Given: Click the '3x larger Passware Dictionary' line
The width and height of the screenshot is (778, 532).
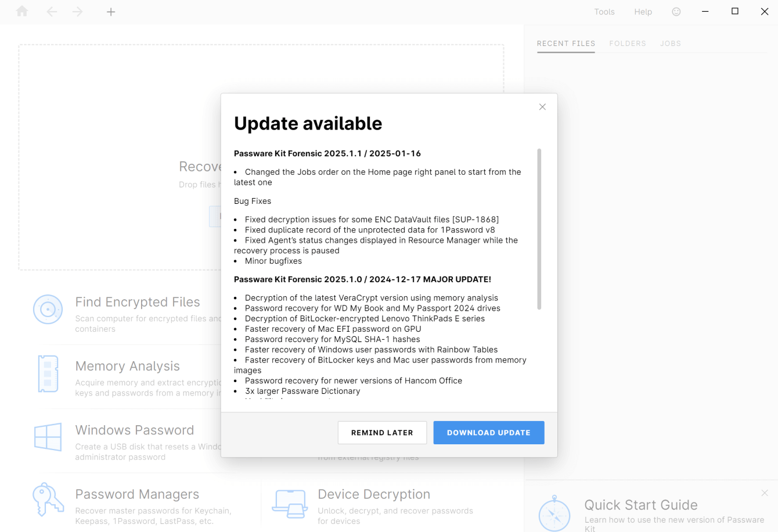Looking at the screenshot, I should pos(302,391).
